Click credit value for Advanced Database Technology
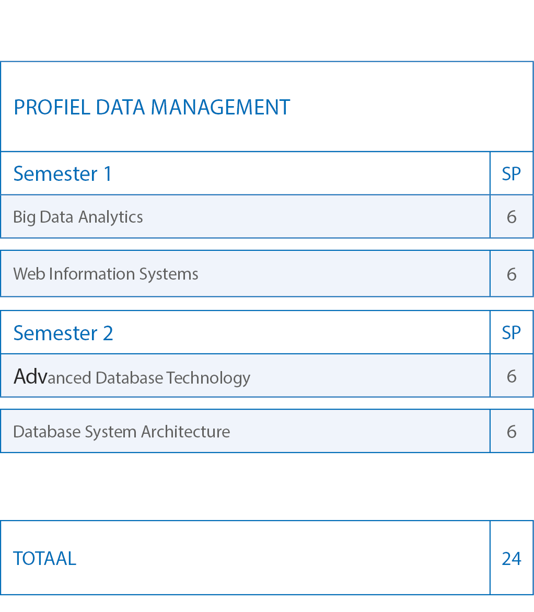Viewport: 534px width, 612px height. pyautogui.click(x=512, y=376)
